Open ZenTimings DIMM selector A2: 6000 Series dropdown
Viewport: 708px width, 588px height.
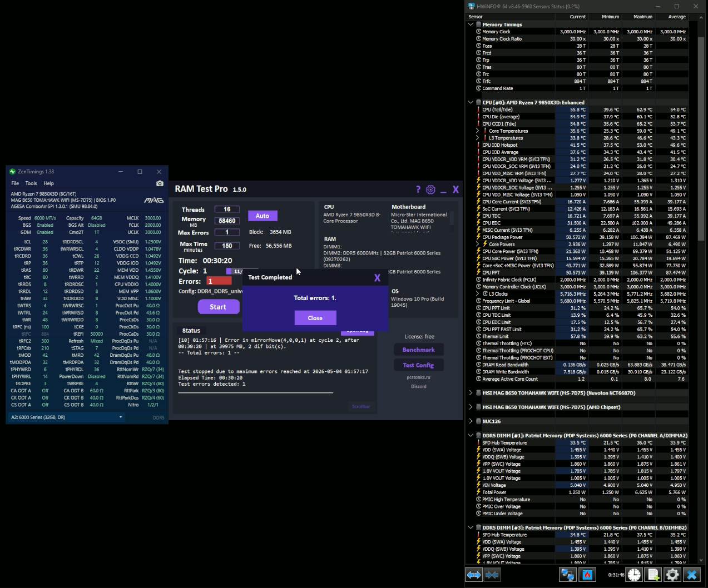pos(66,417)
